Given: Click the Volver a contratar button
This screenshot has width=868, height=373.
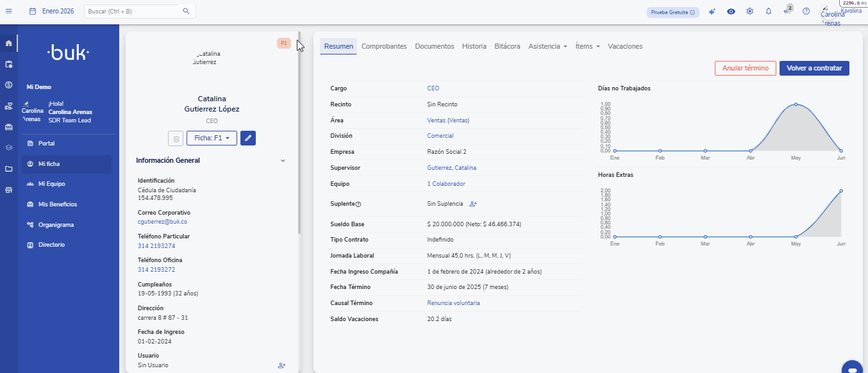Looking at the screenshot, I should (814, 68).
